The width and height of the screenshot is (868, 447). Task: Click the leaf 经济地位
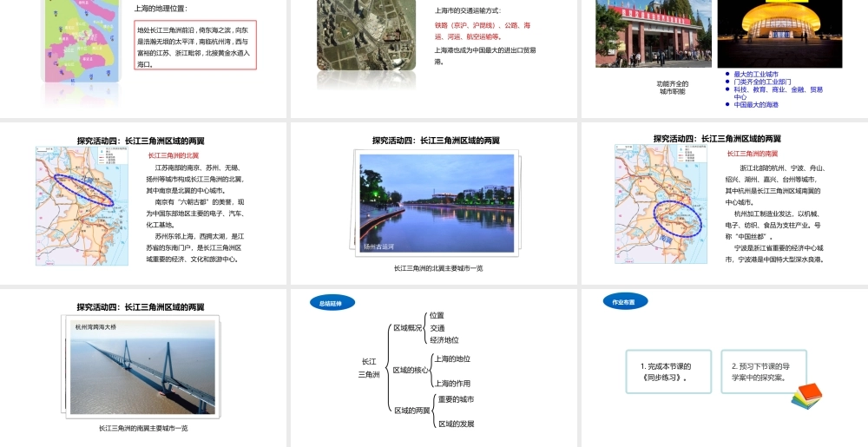(444, 340)
